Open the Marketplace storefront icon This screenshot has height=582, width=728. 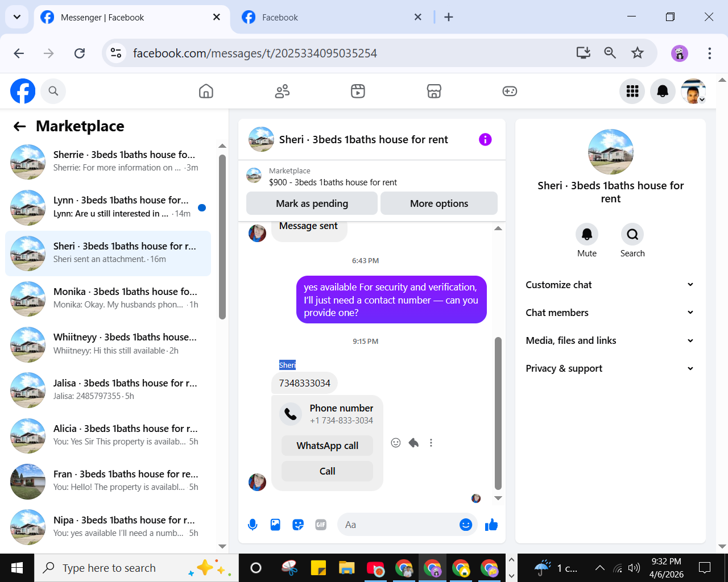coord(434,91)
